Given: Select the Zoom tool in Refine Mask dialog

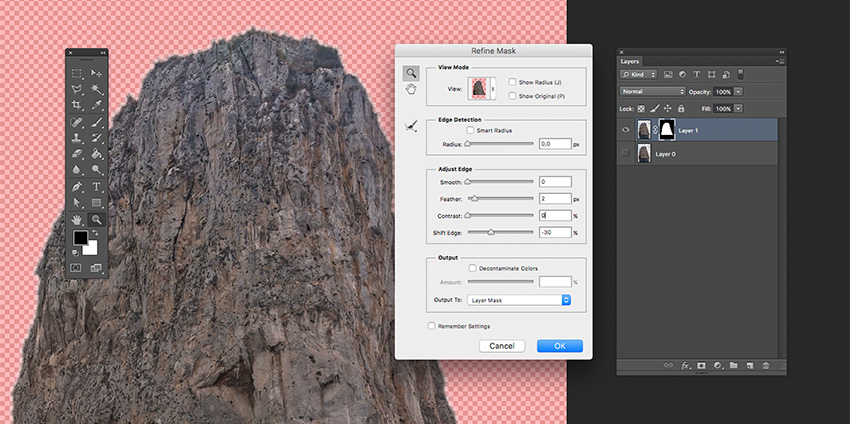Looking at the screenshot, I should click(410, 73).
